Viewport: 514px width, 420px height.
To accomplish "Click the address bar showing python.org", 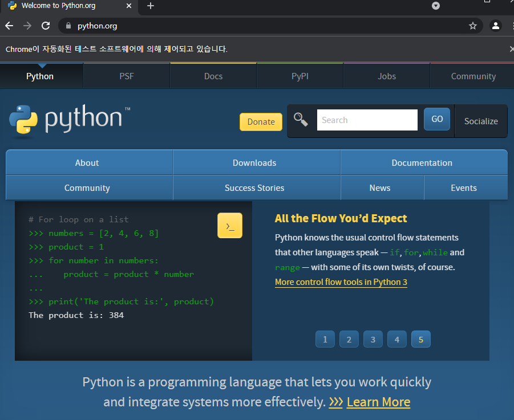I will (270, 26).
